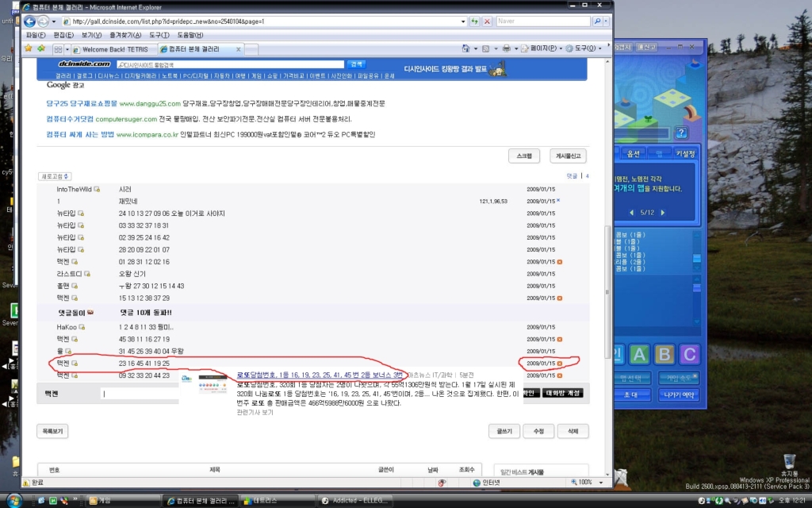Click orange delete icon on '45 38 11 16 27 19' row

(x=560, y=339)
